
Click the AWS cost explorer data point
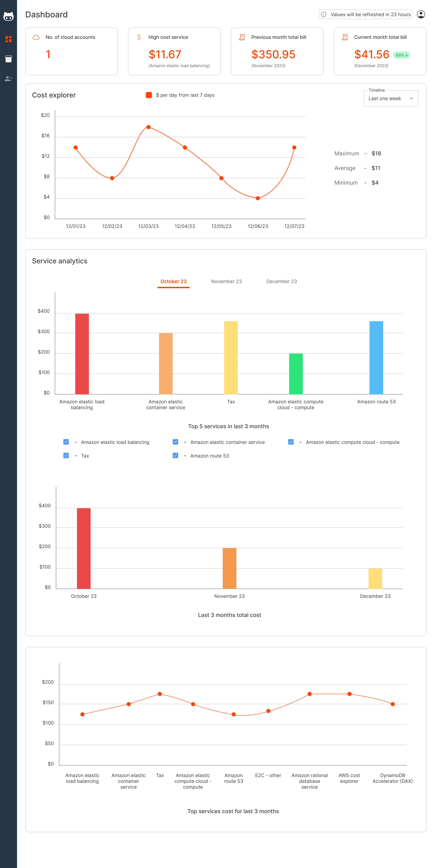tap(349, 694)
